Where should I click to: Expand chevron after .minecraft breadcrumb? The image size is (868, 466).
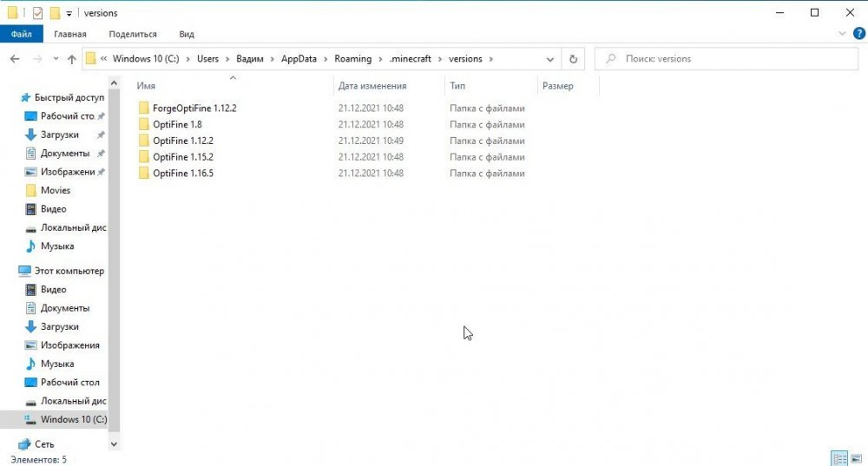tap(440, 59)
